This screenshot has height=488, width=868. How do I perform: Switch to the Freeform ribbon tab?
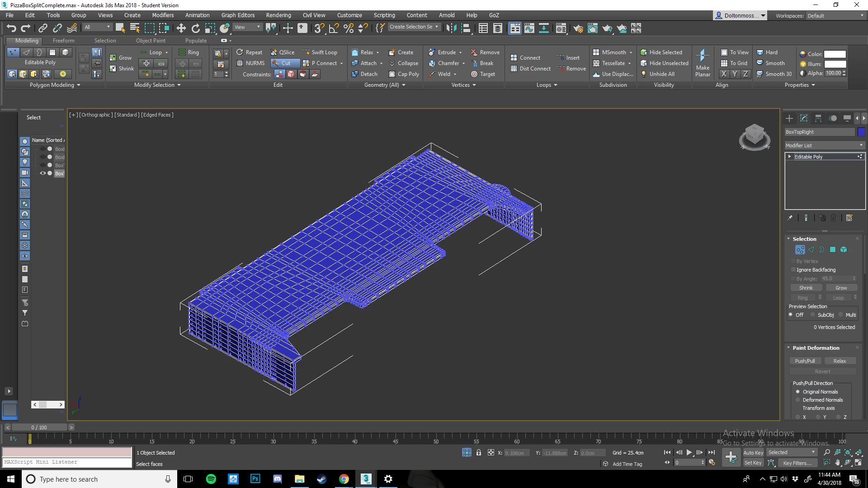[63, 40]
